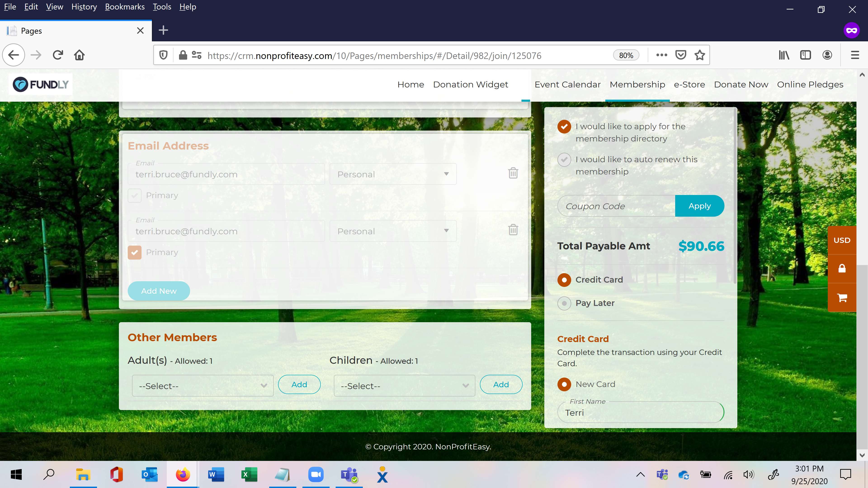This screenshot has width=868, height=488.
Task: Open the Firefox account icon
Action: coord(827,55)
